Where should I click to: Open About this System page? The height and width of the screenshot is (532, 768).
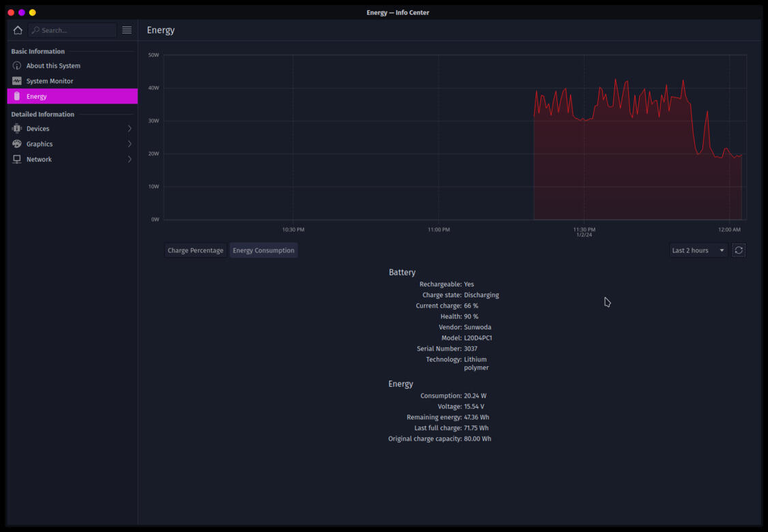click(72, 65)
